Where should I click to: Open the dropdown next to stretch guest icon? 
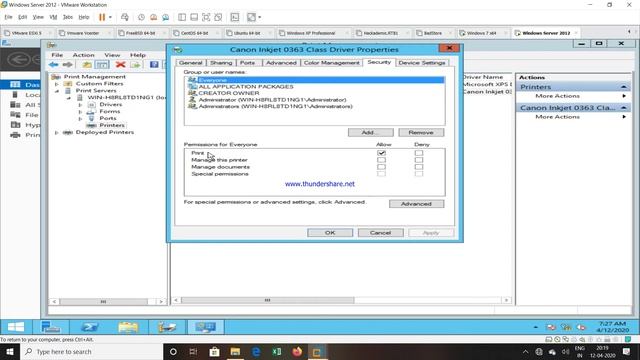coord(260,17)
